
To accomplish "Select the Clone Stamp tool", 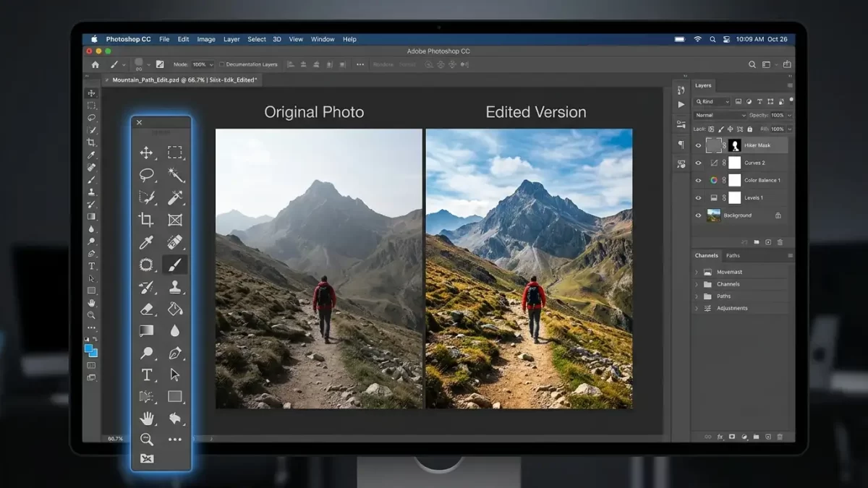I will (x=176, y=288).
